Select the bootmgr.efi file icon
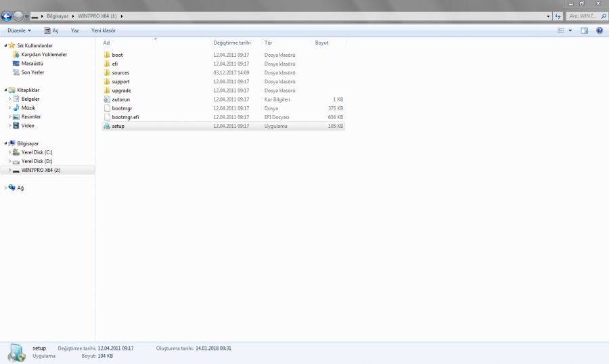This screenshot has width=609, height=364. [107, 117]
